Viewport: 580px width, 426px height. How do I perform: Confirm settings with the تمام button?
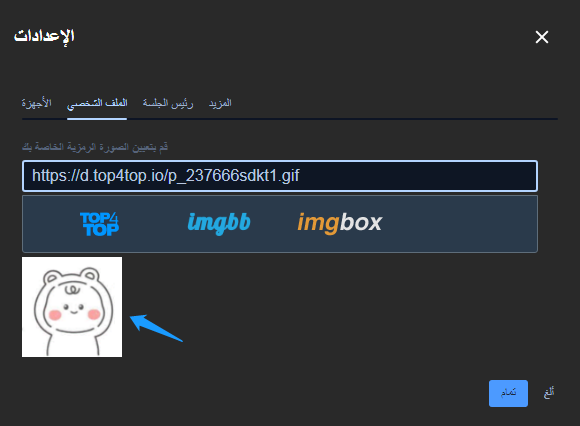click(508, 393)
